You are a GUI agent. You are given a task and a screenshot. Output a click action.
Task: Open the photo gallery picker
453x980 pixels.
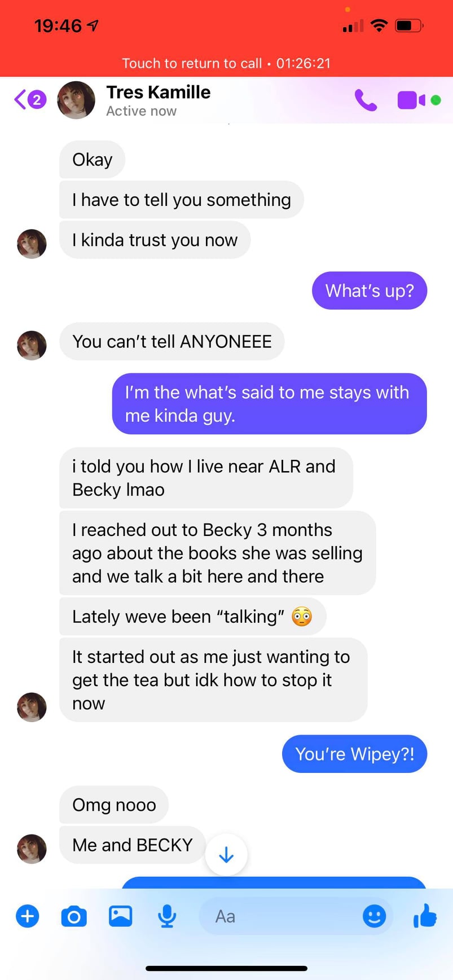pyautogui.click(x=120, y=916)
